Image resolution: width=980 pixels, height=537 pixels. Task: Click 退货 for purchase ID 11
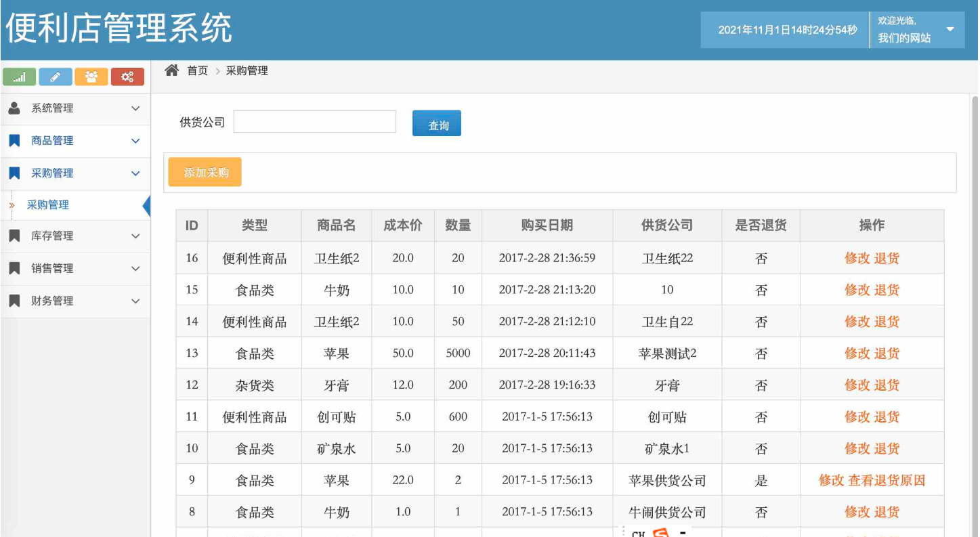pos(887,416)
